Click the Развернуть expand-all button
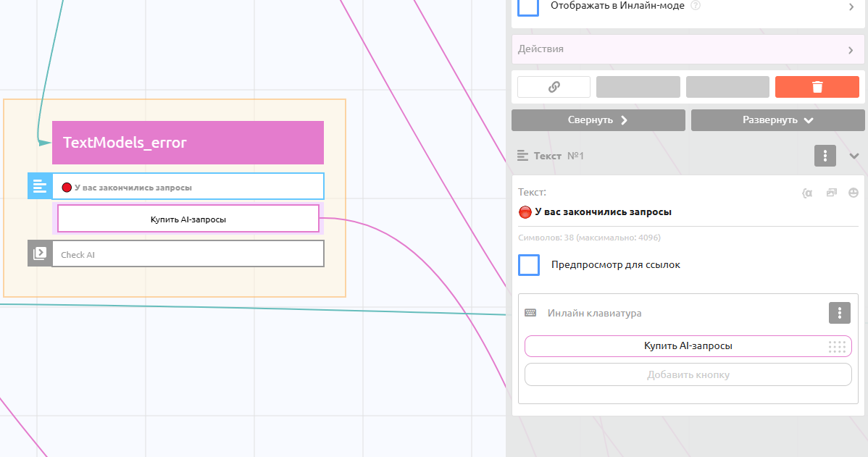This screenshot has height=457, width=868. pos(777,120)
